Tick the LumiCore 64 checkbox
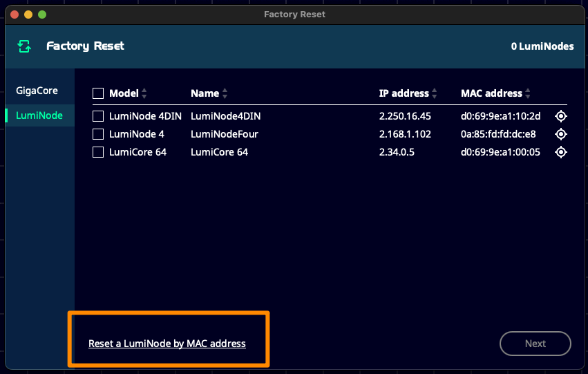 [x=98, y=152]
